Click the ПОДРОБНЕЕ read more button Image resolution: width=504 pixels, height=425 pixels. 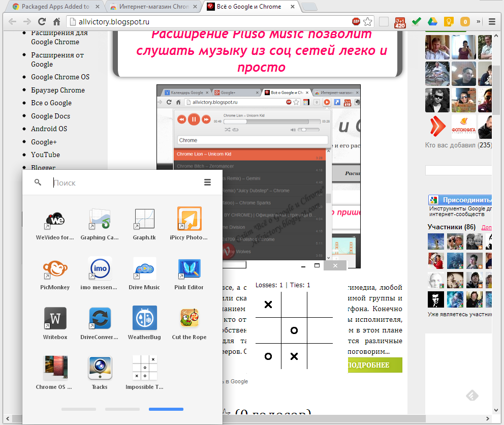pos(375,365)
